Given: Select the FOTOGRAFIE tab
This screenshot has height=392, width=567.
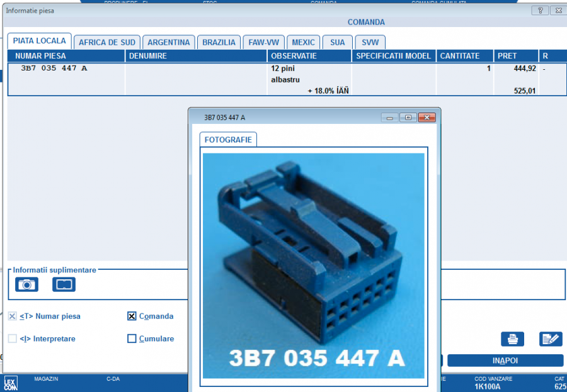Looking at the screenshot, I should click(228, 140).
